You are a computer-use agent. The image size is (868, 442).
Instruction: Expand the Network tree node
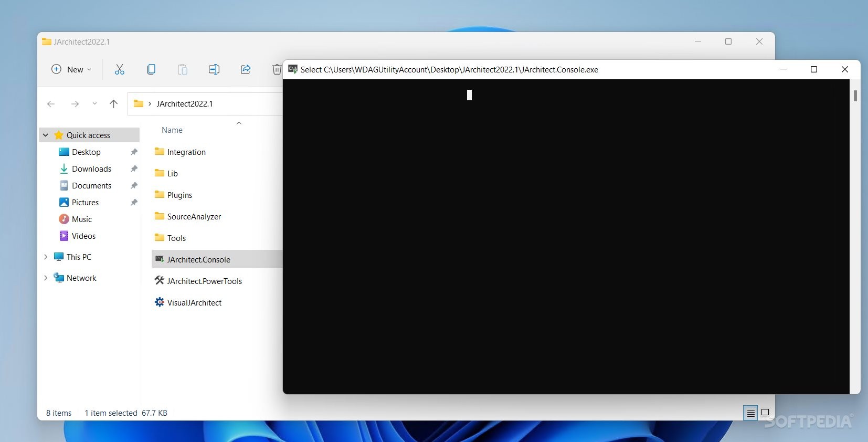[x=46, y=278]
